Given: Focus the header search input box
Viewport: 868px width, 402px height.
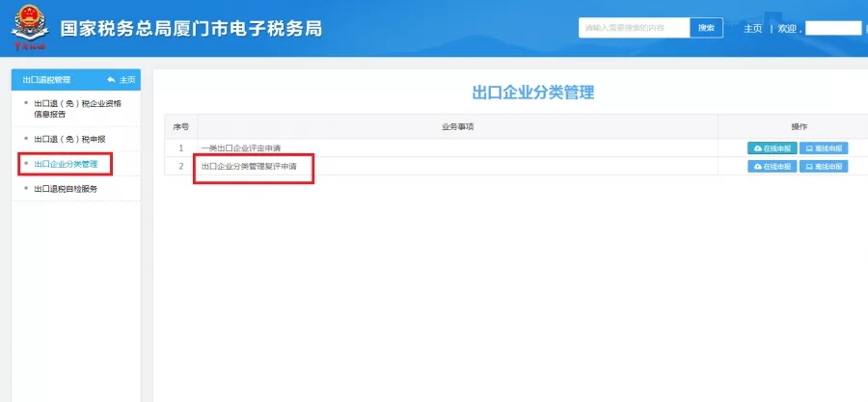Looking at the screenshot, I should [x=635, y=28].
